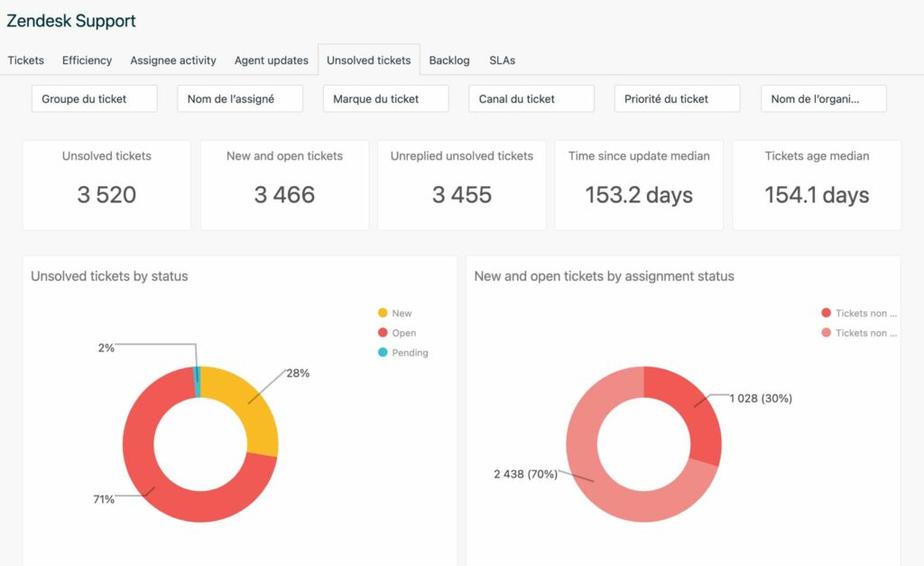
Task: Click the 2 438 (70%) data label
Action: (526, 474)
